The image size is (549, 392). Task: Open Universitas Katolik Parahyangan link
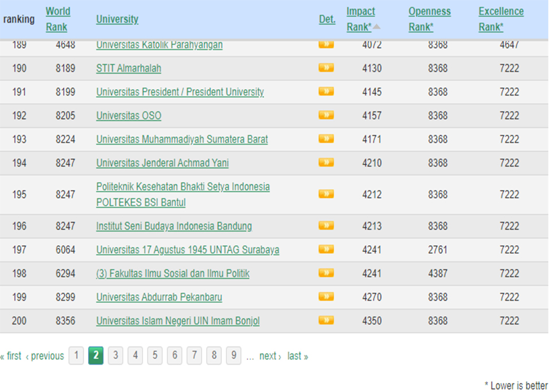click(x=159, y=45)
